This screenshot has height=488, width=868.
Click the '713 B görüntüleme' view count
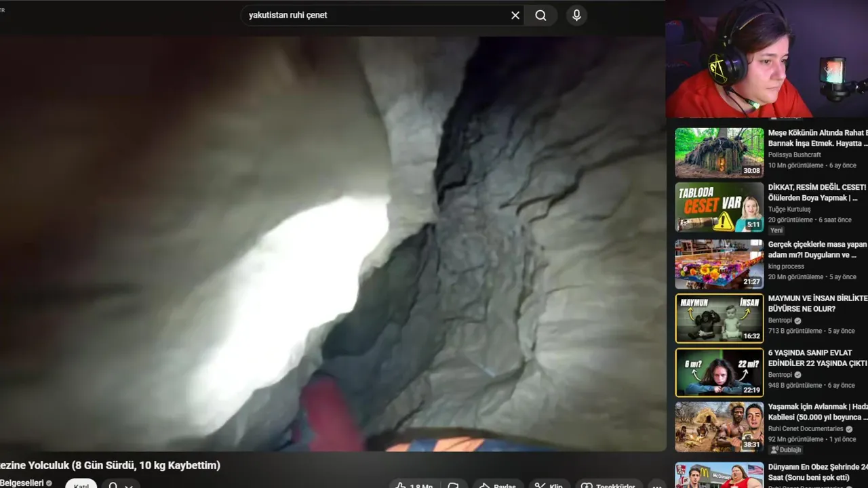click(x=795, y=331)
